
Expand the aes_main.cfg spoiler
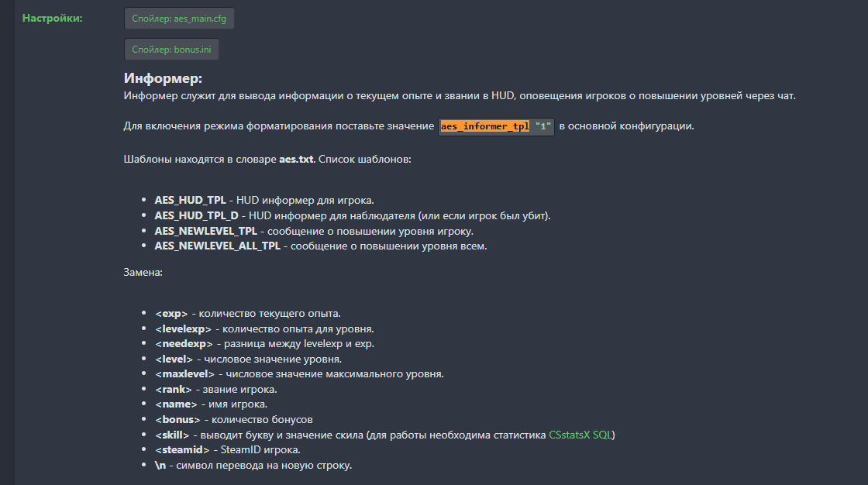pos(179,19)
